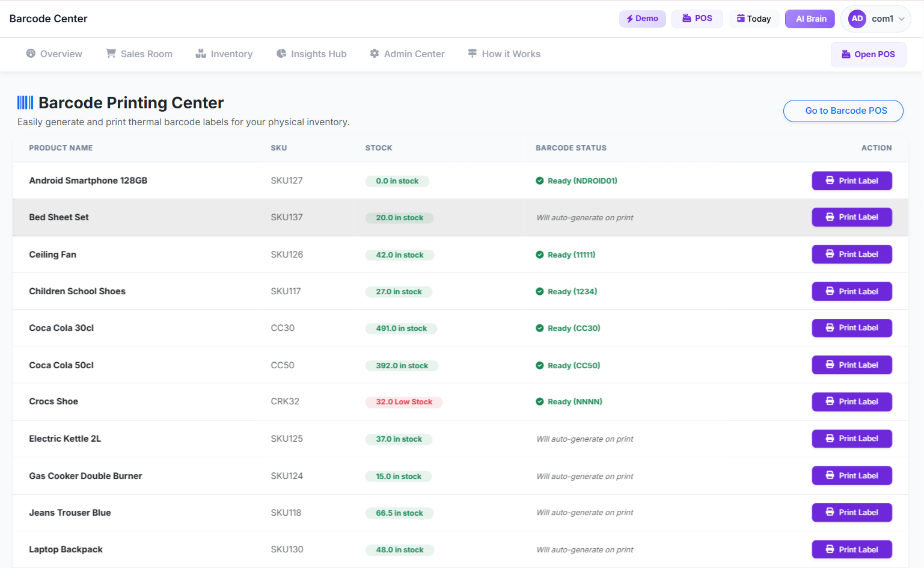Screen dimensions: 924x568
Task: Click green check icon beside Ready (NNNN)
Action: tap(540, 401)
